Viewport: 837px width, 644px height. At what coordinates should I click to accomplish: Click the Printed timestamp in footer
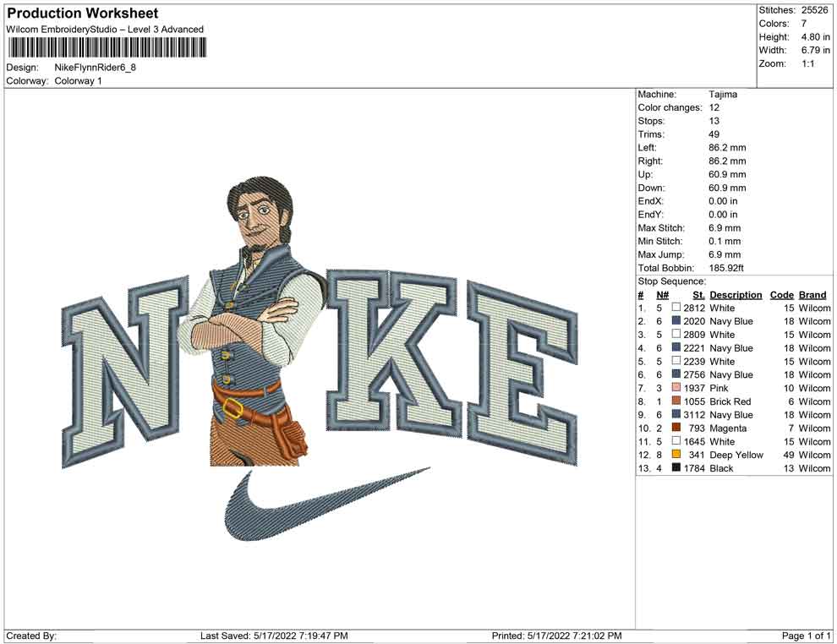[556, 636]
